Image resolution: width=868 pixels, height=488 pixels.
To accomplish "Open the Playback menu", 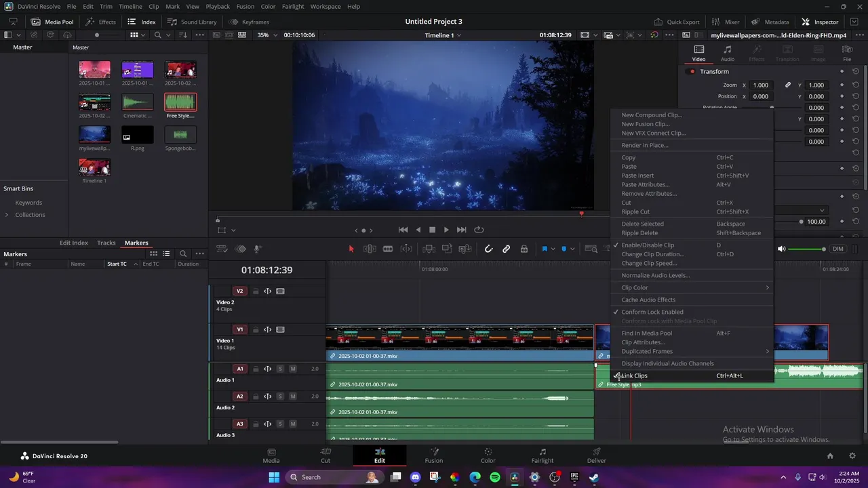I will 218,6.
